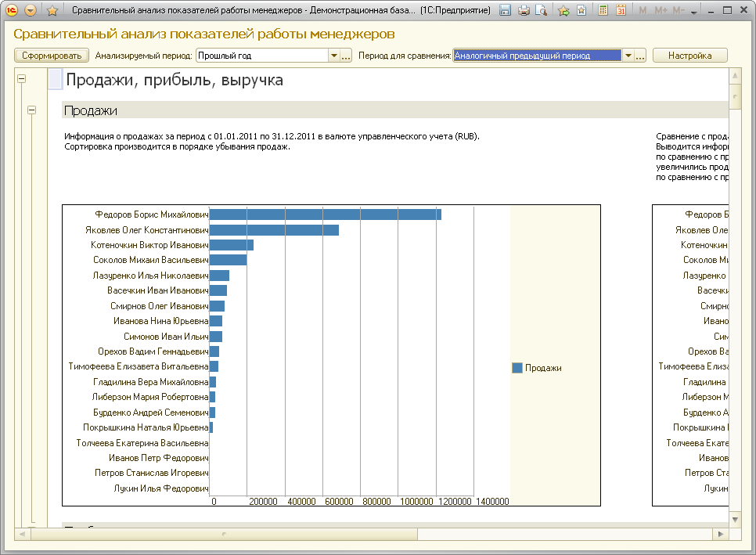
Task: Collapse the 'Продажи' subsection
Action: pyautogui.click(x=32, y=110)
